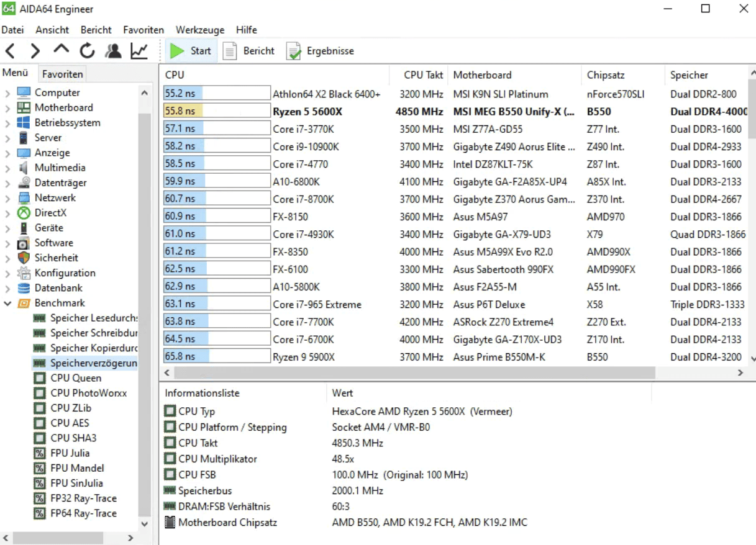The width and height of the screenshot is (756, 545).
Task: Click the Refresh icon in toolbar
Action: pos(87,51)
